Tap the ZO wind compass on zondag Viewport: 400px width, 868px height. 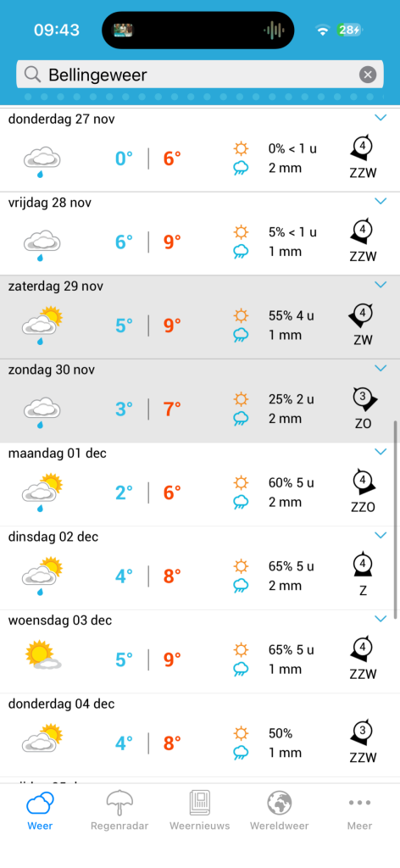pos(364,398)
